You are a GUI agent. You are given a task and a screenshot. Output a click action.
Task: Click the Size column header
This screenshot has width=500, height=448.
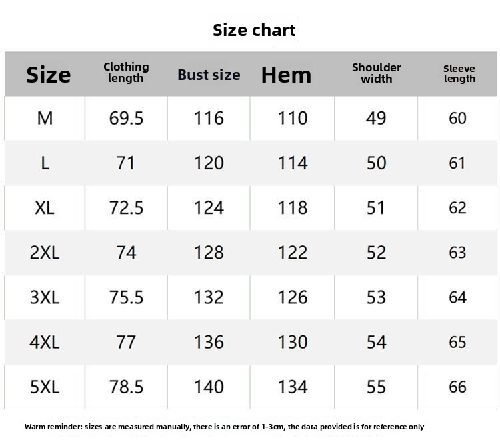(x=48, y=75)
